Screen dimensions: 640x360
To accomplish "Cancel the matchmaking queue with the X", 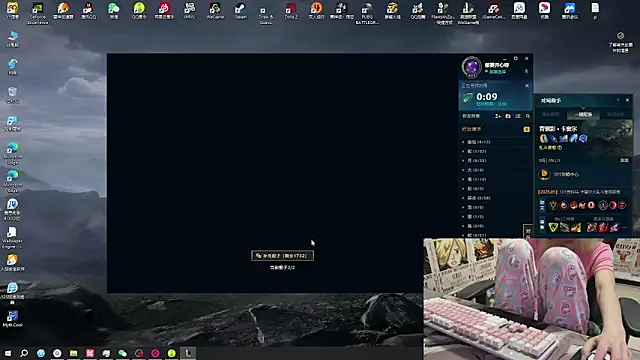I will pos(527,86).
